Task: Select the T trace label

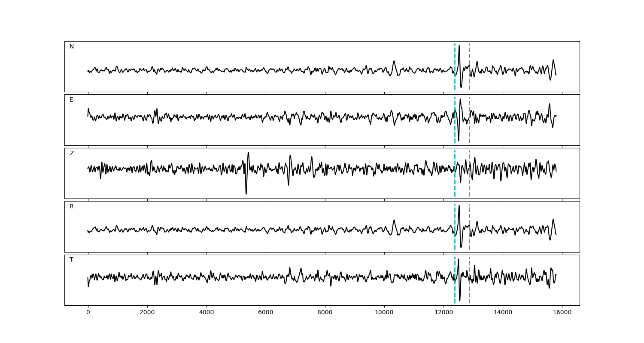Action: point(71,260)
